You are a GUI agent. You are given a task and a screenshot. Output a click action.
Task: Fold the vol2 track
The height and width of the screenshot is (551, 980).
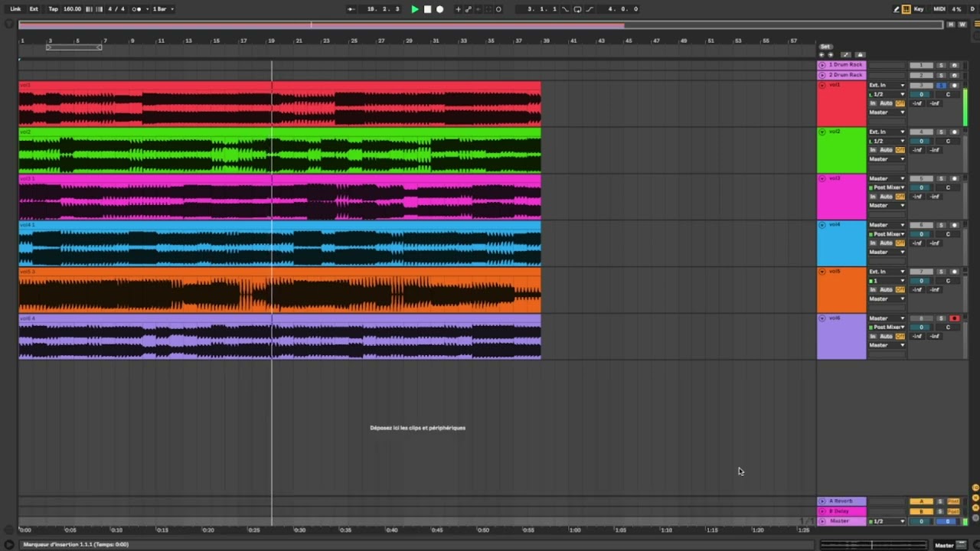(x=822, y=132)
